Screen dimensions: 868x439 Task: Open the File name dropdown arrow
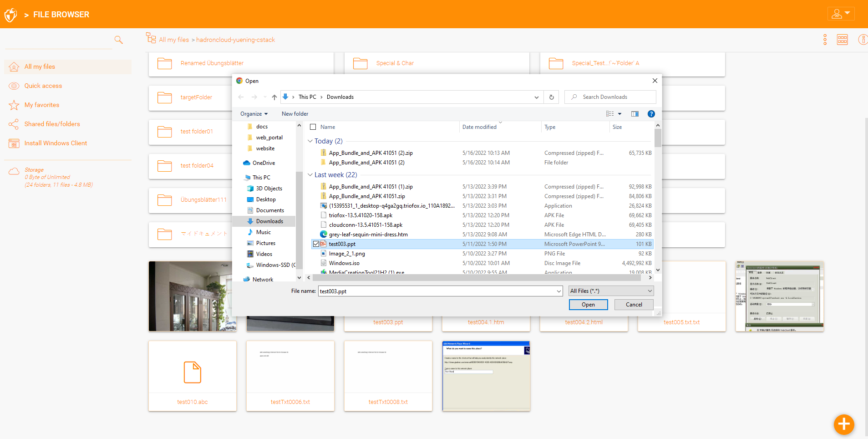(558, 291)
